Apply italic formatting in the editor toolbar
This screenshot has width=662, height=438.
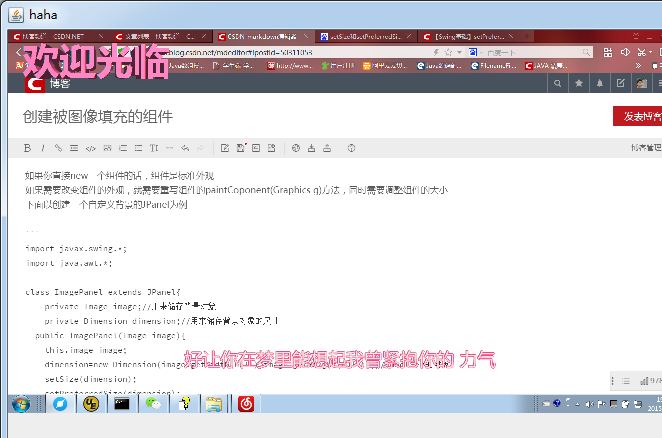pyautogui.click(x=43, y=148)
